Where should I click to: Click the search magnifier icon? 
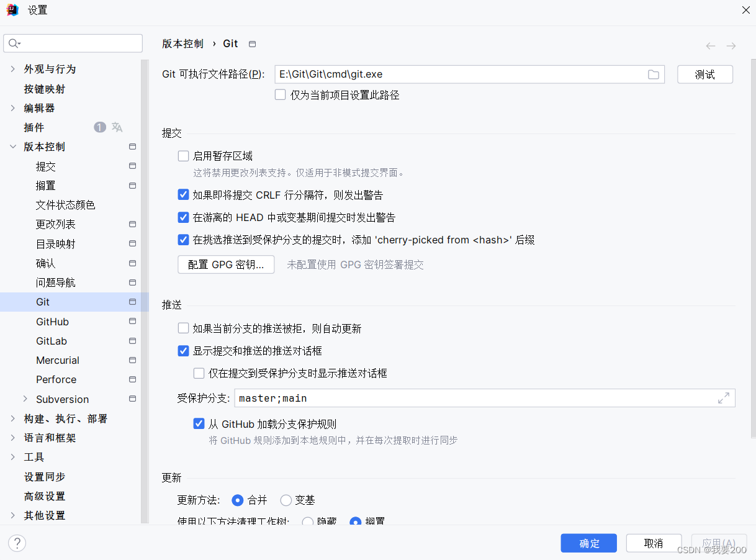point(14,43)
